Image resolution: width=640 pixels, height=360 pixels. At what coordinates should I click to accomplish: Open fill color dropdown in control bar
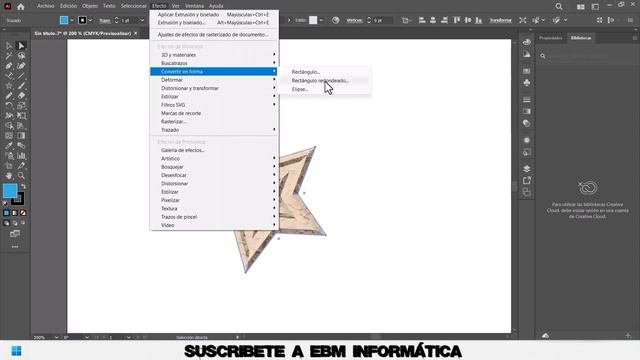pos(72,20)
